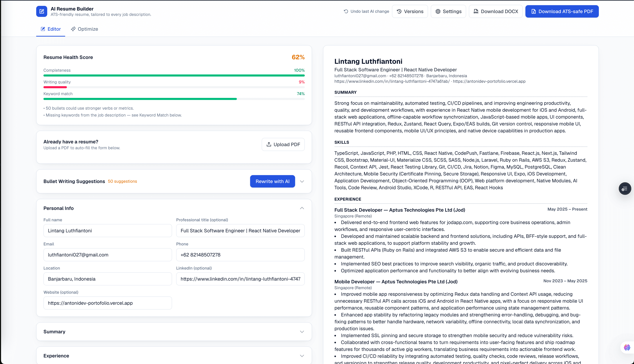The width and height of the screenshot is (634, 364).
Task: Click Undo last AI change
Action: tap(366, 11)
